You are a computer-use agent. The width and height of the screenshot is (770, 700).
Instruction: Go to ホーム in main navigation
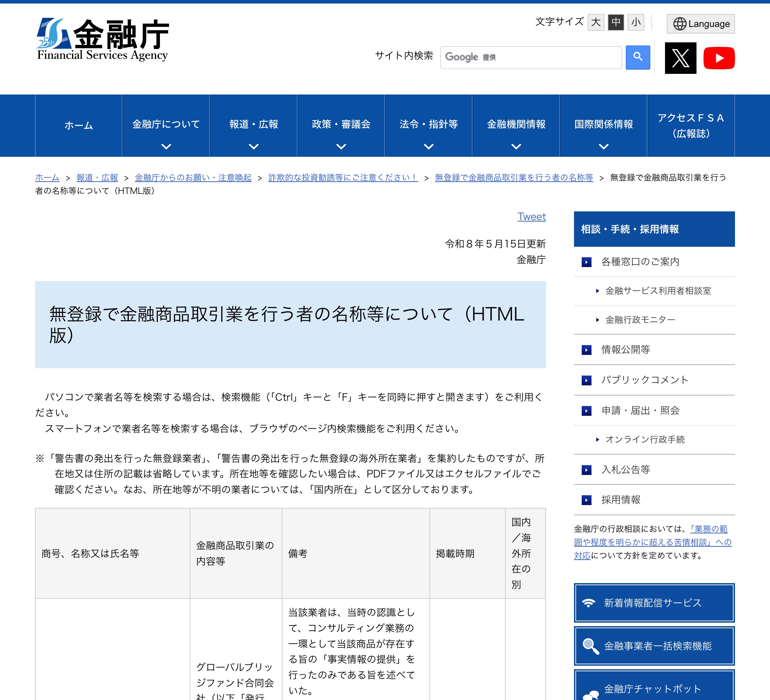[x=79, y=126]
